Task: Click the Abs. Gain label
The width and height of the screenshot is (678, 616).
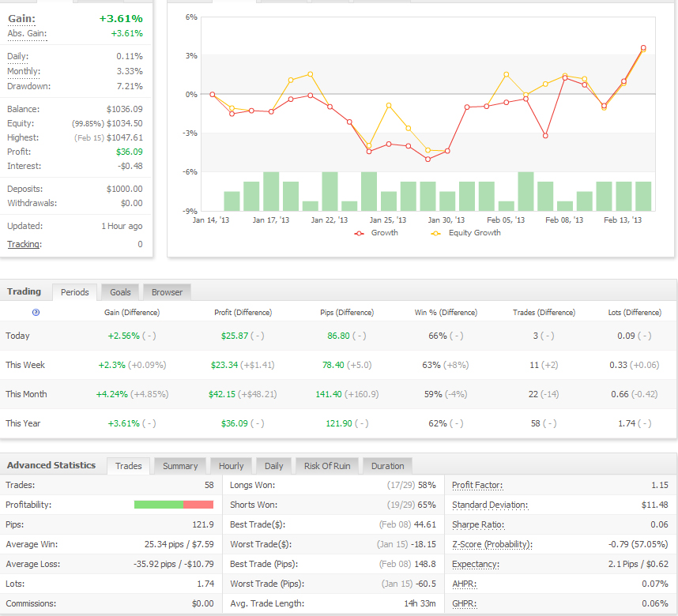Action: 27,33
